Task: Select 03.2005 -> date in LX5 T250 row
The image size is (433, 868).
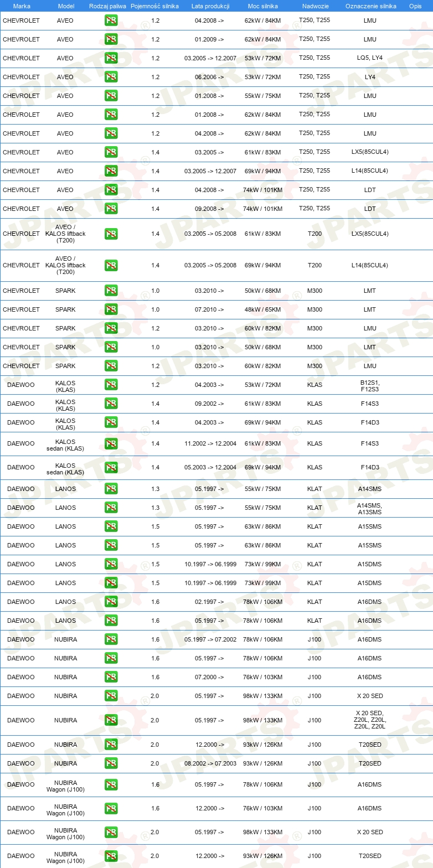Action: point(209,152)
